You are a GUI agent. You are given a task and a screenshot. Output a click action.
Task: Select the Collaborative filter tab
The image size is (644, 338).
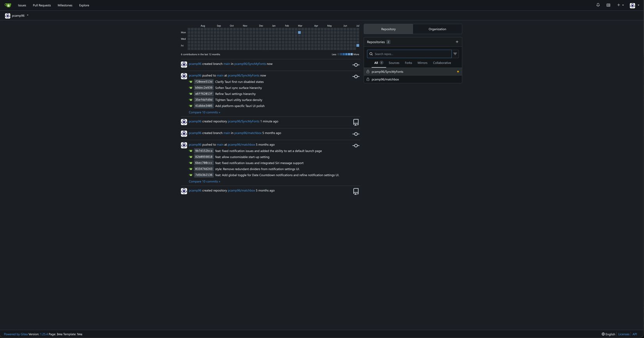point(442,63)
